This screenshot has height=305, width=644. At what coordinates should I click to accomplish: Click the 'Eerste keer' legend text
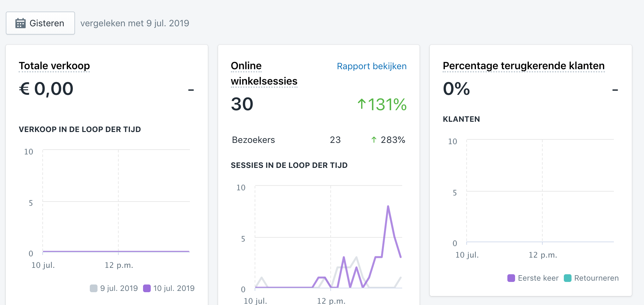click(x=538, y=278)
